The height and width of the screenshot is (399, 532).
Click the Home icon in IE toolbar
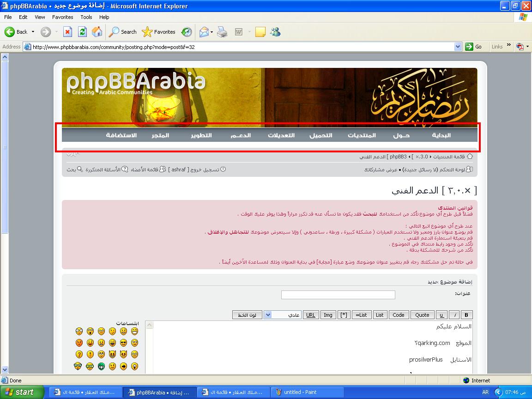pos(97,32)
